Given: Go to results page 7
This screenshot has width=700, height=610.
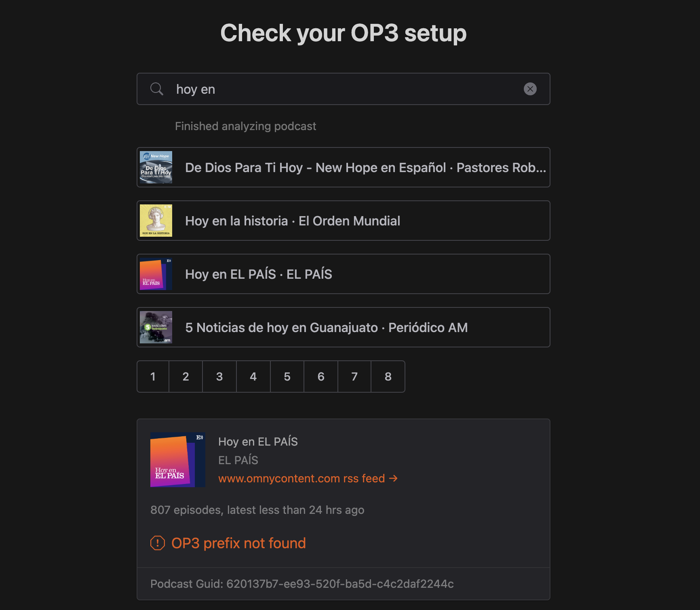Looking at the screenshot, I should coord(354,377).
